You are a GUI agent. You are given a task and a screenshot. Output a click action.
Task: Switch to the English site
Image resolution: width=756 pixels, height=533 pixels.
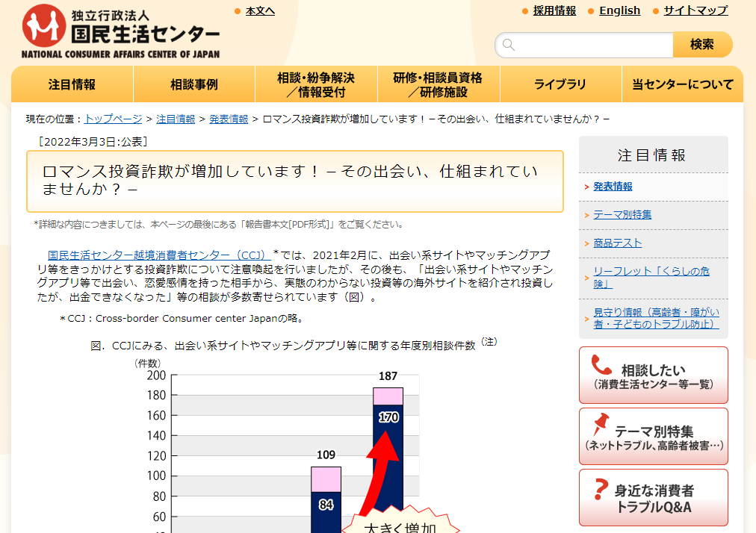619,10
